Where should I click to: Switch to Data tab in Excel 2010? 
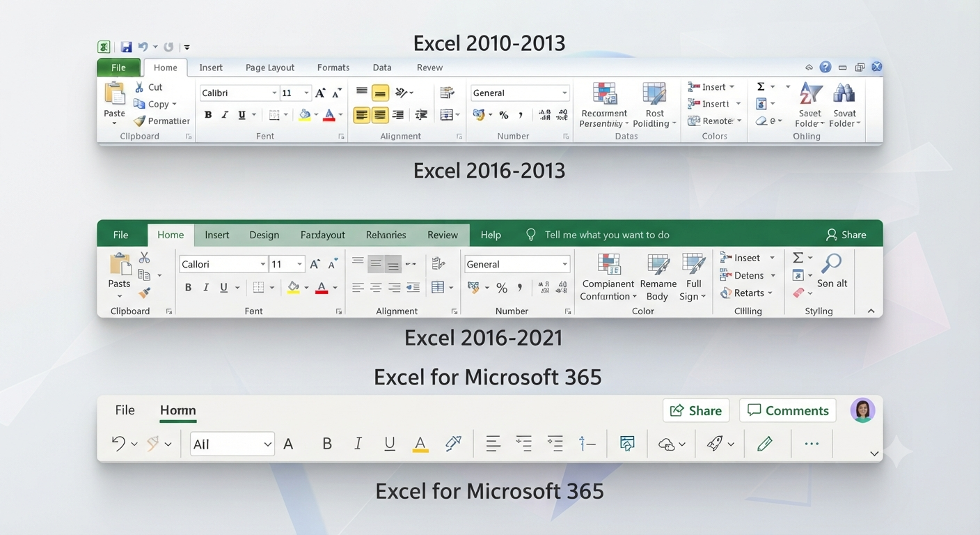point(381,68)
